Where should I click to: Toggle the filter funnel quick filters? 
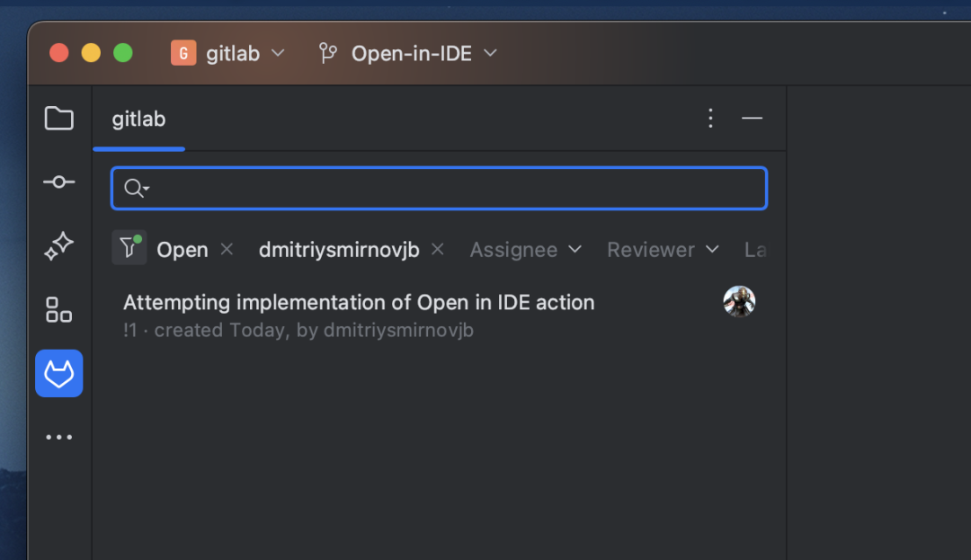tap(129, 247)
